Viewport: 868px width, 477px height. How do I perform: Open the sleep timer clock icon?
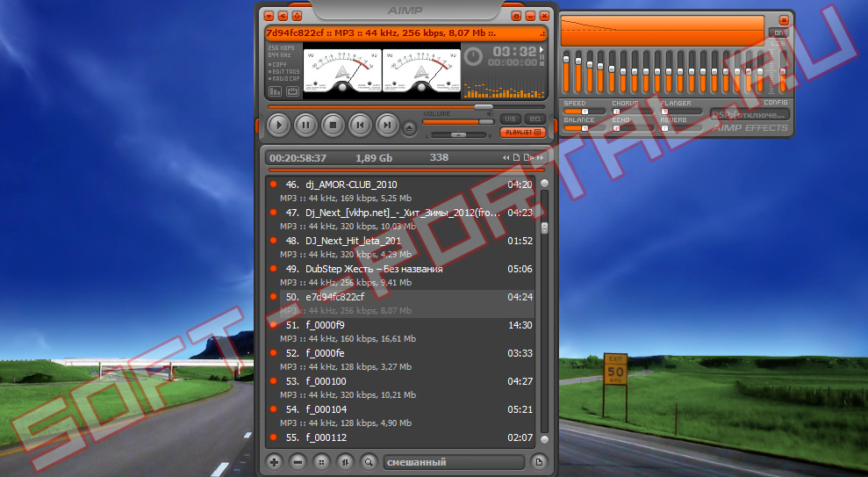coord(473,56)
